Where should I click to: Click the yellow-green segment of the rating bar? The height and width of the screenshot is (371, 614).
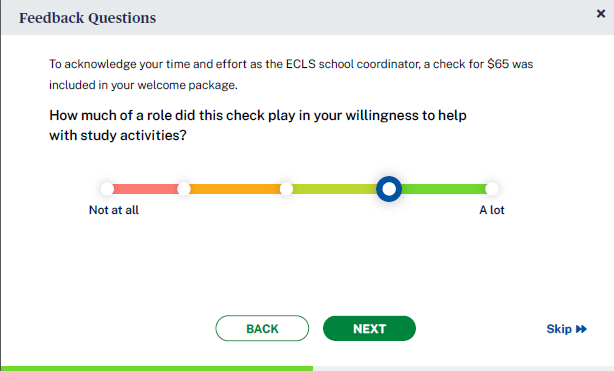(334, 189)
